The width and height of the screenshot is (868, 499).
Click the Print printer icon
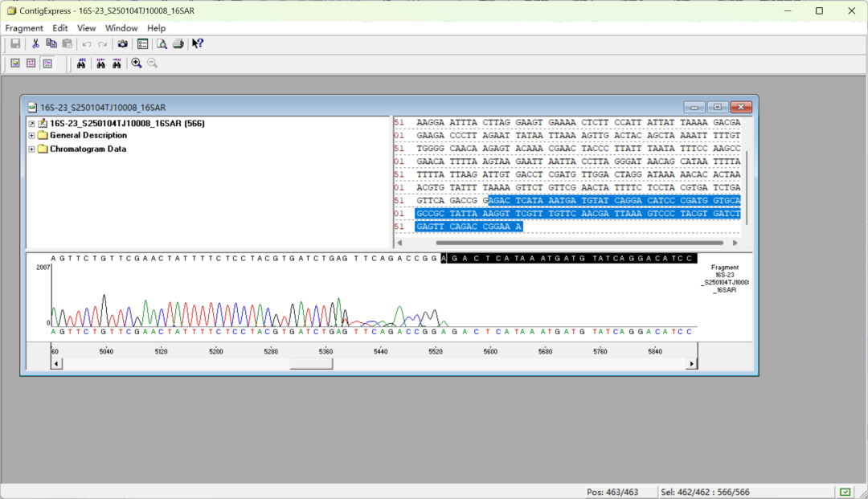pos(178,43)
